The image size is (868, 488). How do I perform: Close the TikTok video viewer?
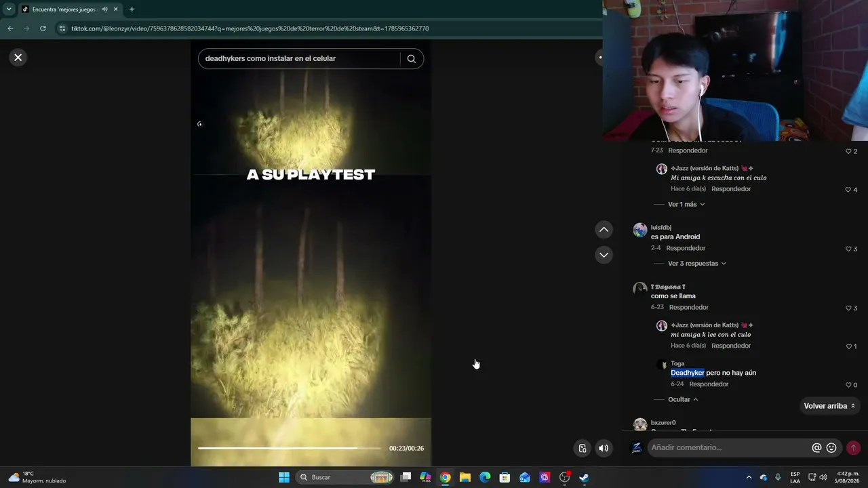click(x=18, y=58)
